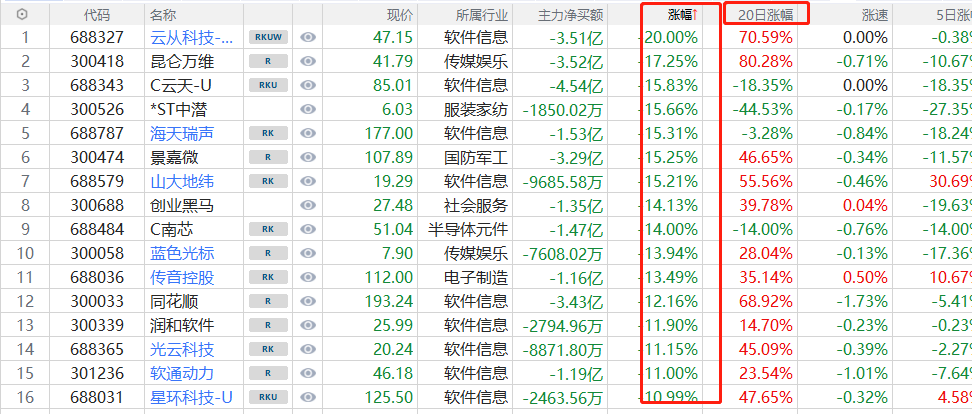Toggle watch eye for 景嘉微 row

click(x=308, y=157)
